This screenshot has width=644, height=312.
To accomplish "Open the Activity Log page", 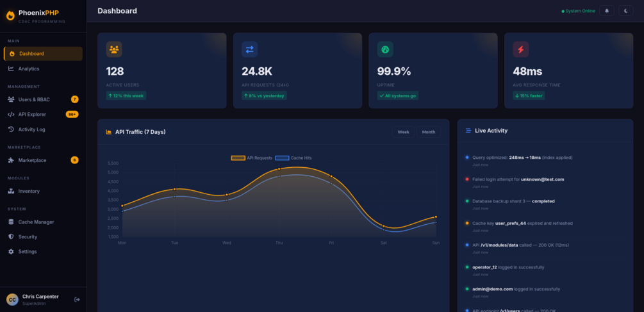I will [x=43, y=129].
